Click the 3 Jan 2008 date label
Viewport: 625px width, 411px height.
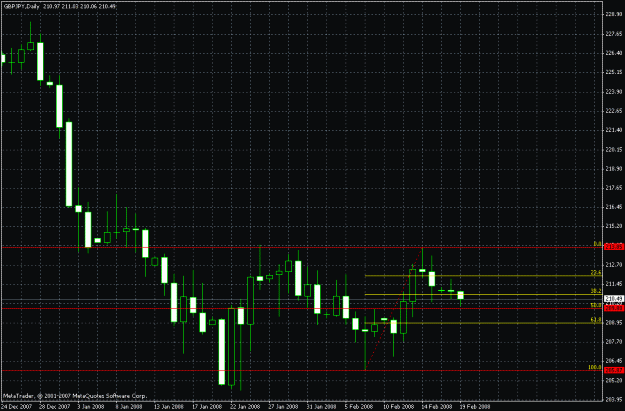tap(91, 407)
